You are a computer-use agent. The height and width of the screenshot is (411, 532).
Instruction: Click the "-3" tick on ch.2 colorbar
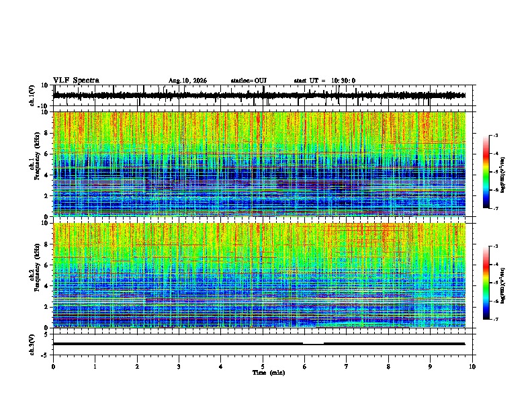point(495,246)
